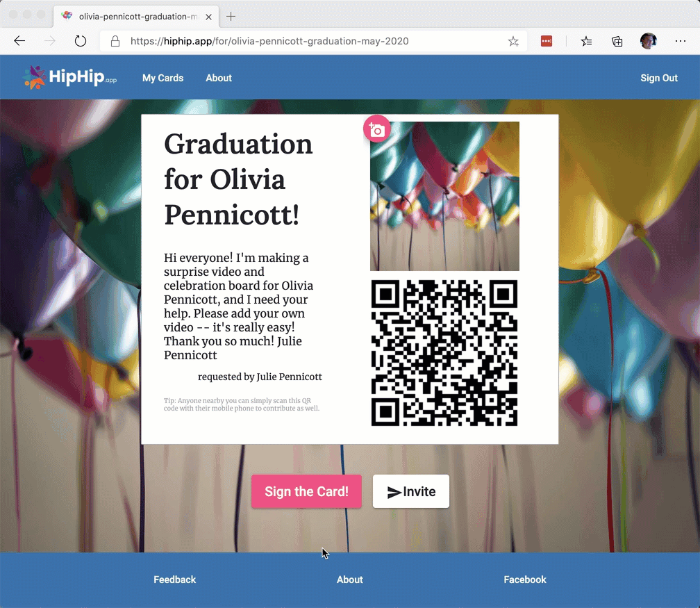Open the Feedback footer link

174,580
